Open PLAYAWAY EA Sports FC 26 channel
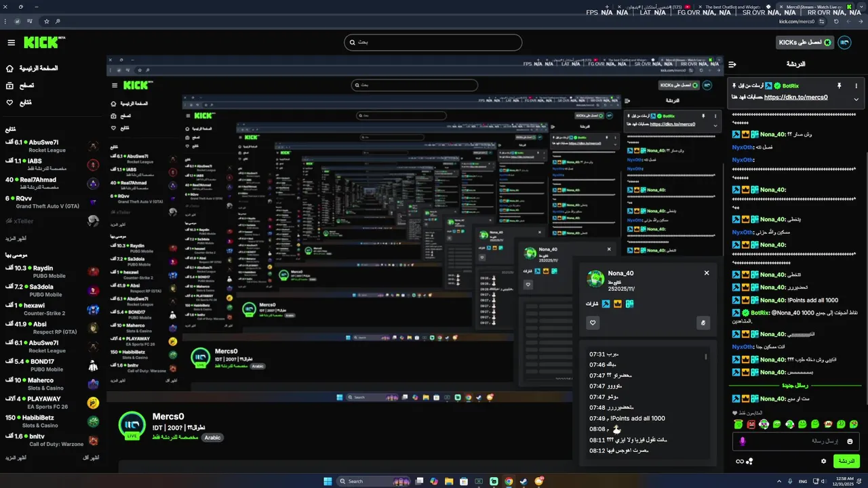The height and width of the screenshot is (488, 868). 53,403
